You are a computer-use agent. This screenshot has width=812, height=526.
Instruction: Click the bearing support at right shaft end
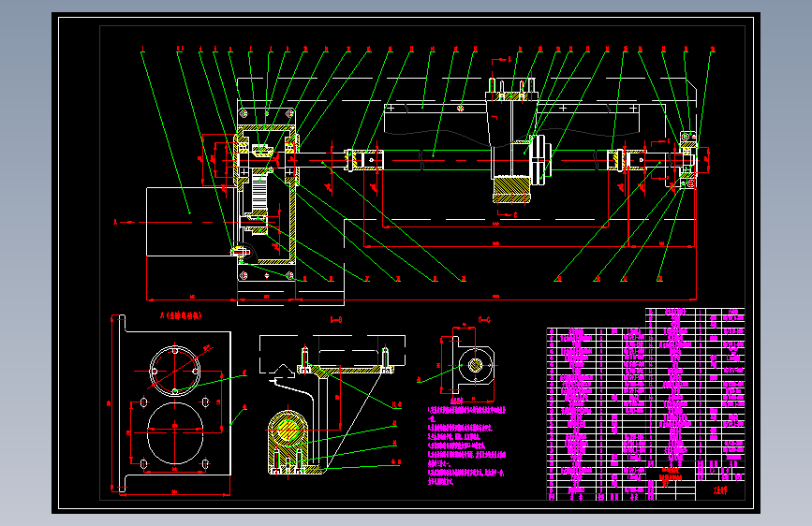tap(687, 159)
